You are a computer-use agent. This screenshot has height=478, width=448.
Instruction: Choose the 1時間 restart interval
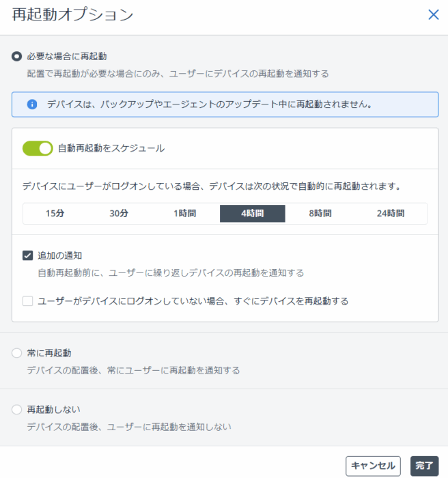coord(184,213)
